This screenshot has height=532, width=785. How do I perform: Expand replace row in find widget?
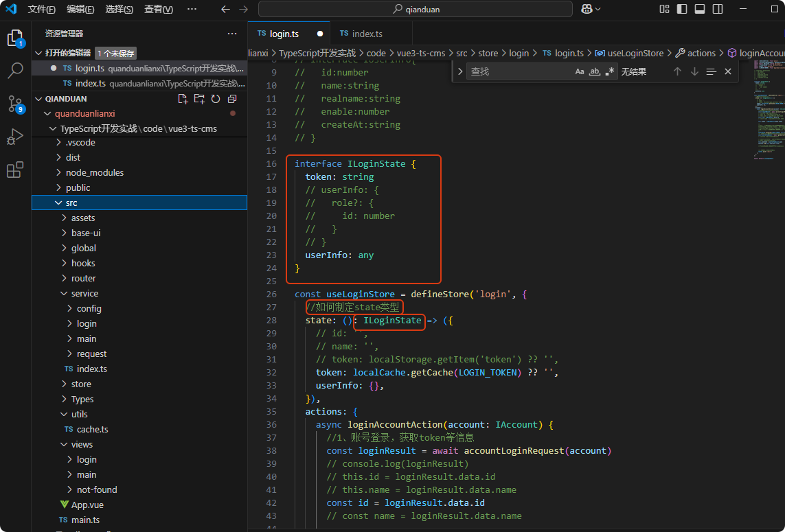(460, 71)
